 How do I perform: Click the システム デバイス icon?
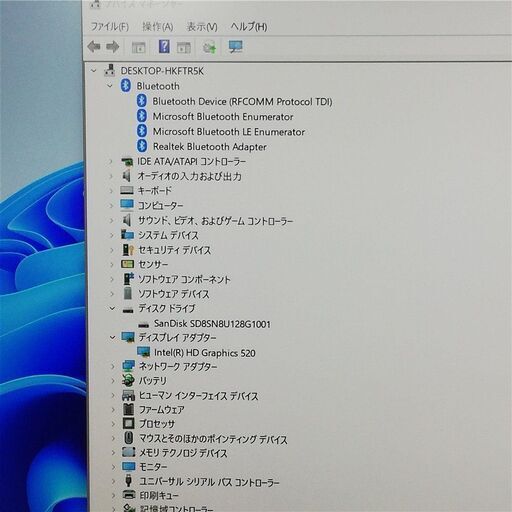tap(127, 235)
